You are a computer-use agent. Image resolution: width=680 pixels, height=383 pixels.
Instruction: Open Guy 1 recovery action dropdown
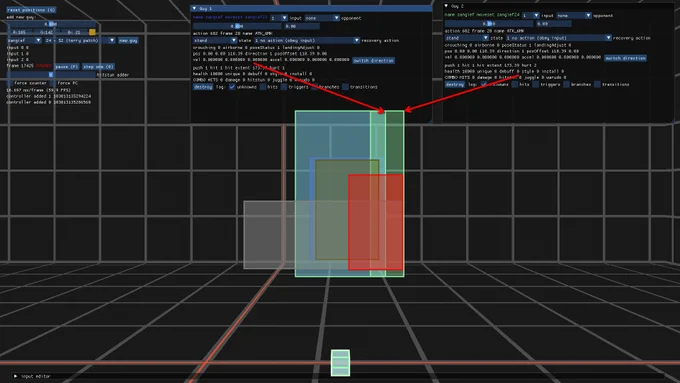coord(307,40)
